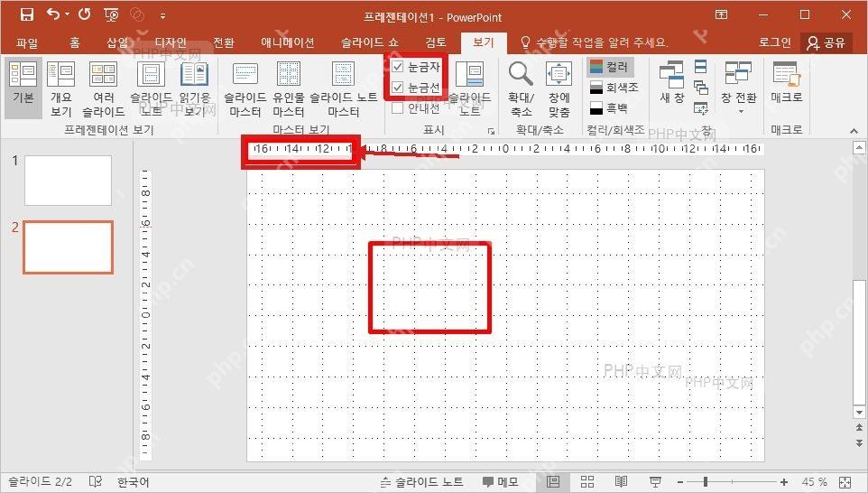Start slideshow from status bar icon
Image resolution: width=868 pixels, height=493 pixels.
(655, 482)
